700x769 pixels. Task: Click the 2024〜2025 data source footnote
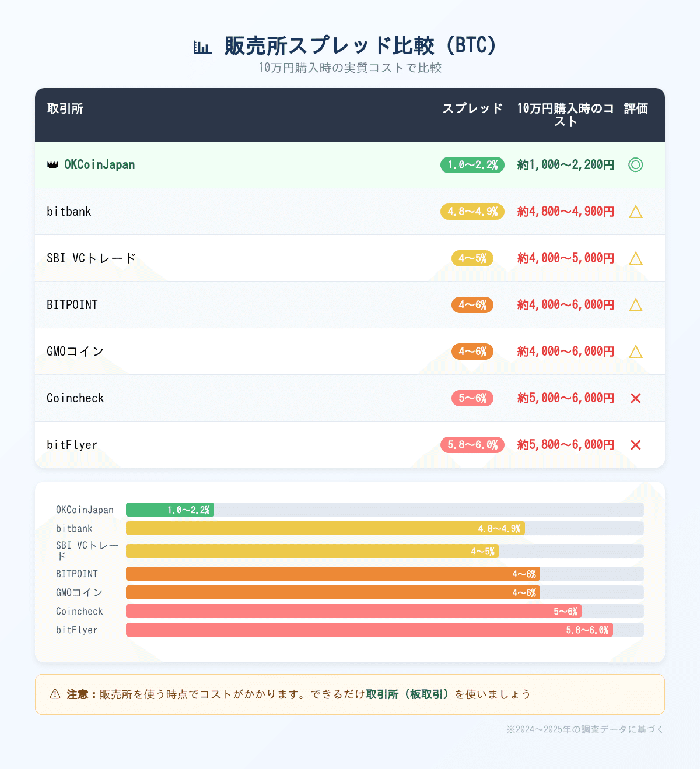point(585,728)
